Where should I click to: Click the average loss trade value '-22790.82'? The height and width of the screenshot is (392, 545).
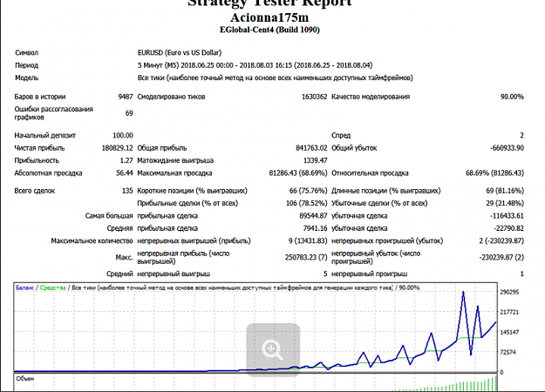click(x=508, y=228)
